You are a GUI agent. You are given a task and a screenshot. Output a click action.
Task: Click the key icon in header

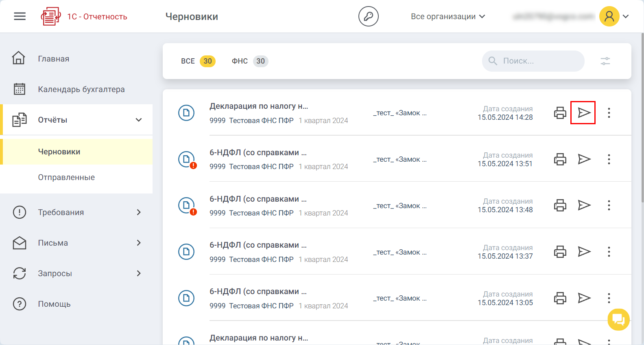368,16
